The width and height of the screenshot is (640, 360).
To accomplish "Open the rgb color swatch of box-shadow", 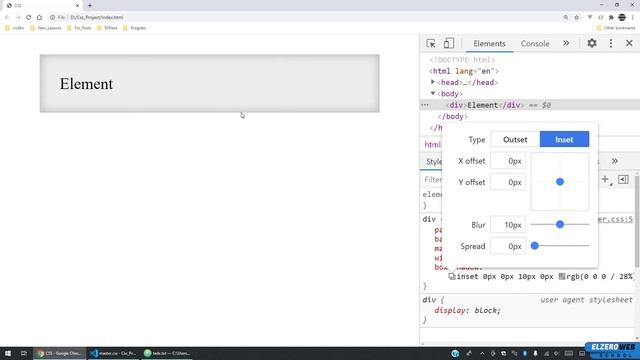I will point(562,276).
